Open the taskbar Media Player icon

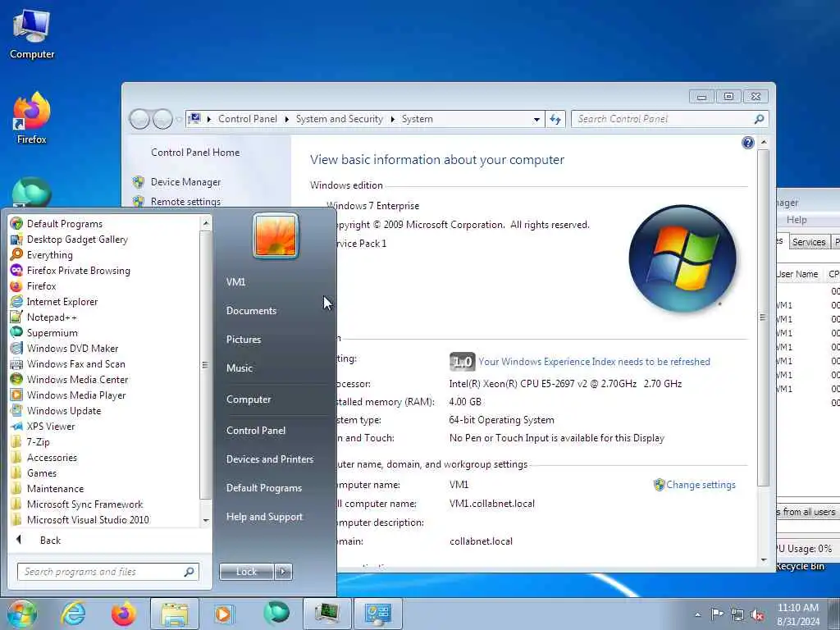pos(223,614)
